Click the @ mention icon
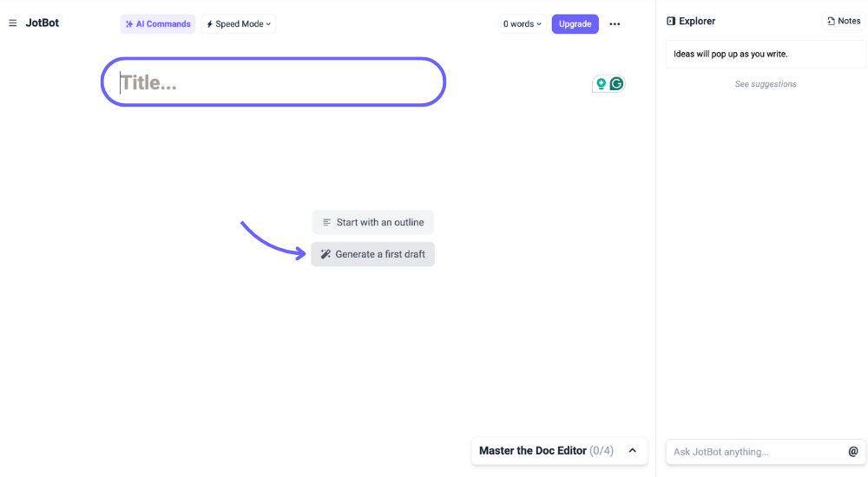 click(853, 452)
